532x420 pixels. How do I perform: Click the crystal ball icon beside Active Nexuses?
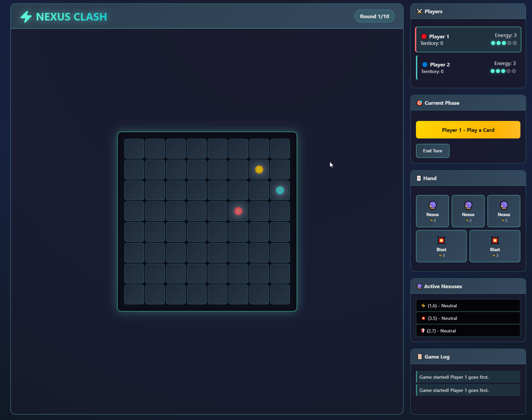[x=419, y=286]
